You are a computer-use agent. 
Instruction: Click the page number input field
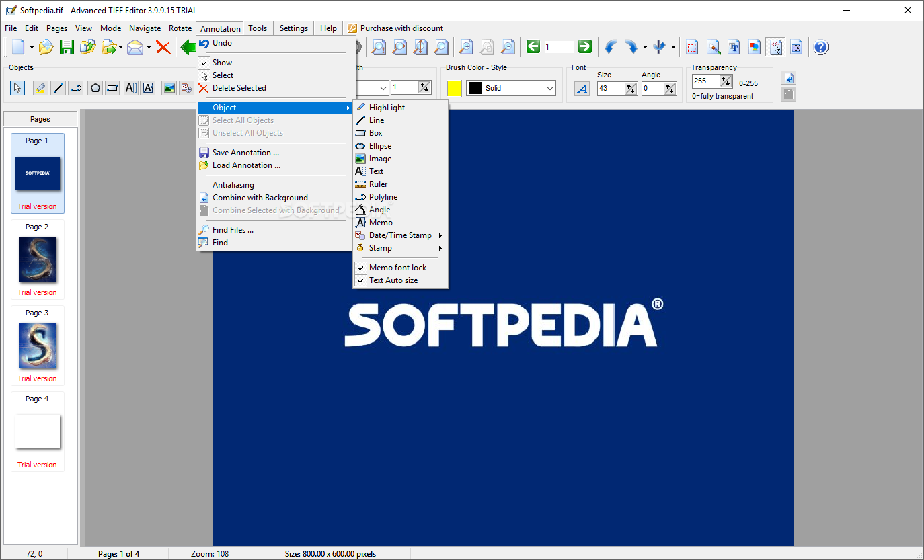point(559,47)
